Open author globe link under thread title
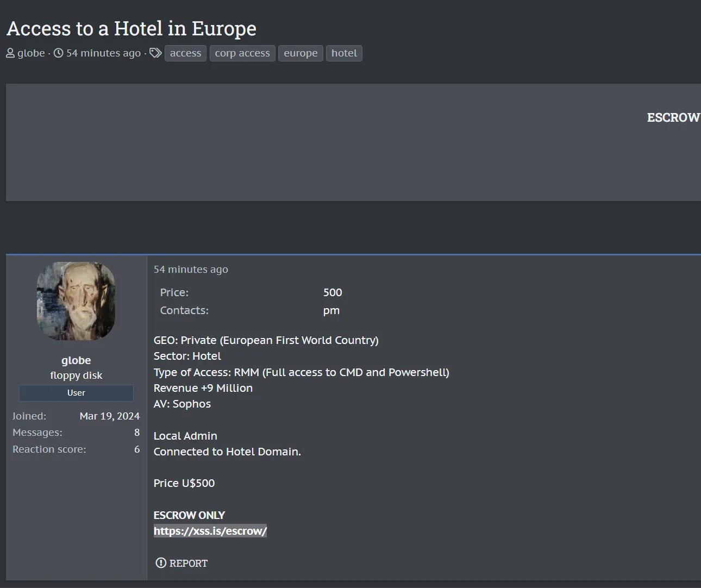The image size is (701, 588). coord(31,53)
